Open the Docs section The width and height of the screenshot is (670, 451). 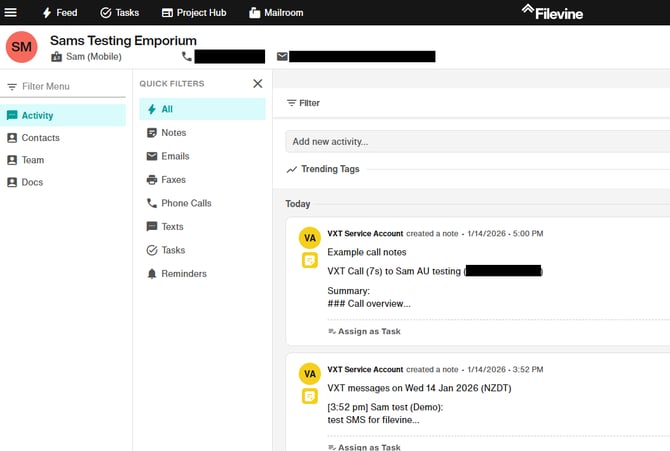tap(32, 182)
